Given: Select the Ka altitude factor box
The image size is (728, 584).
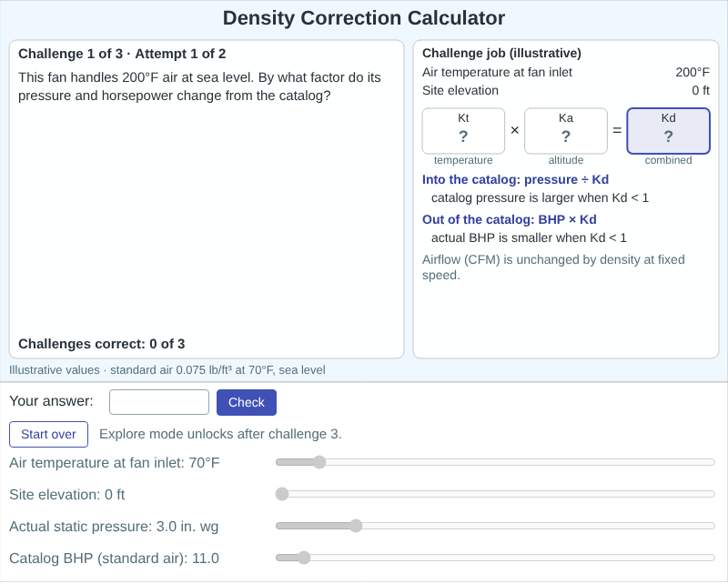Looking at the screenshot, I should [x=566, y=131].
